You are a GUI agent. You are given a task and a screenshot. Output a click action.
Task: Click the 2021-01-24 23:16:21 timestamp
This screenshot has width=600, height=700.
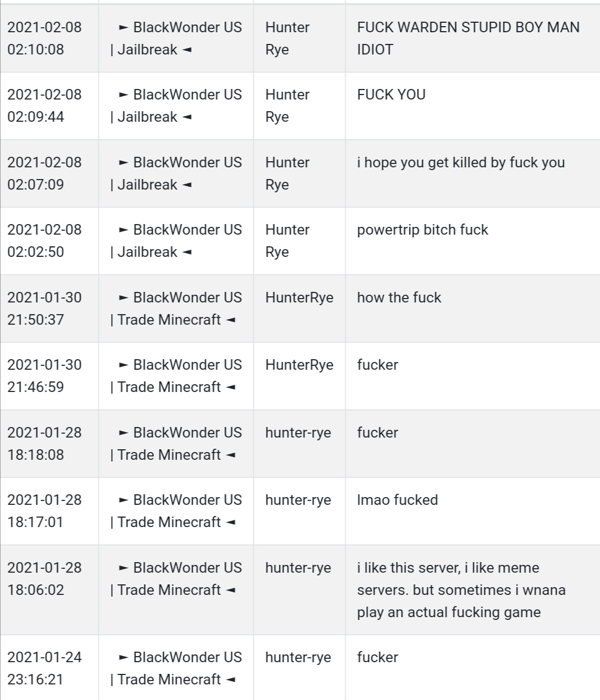tap(44, 668)
